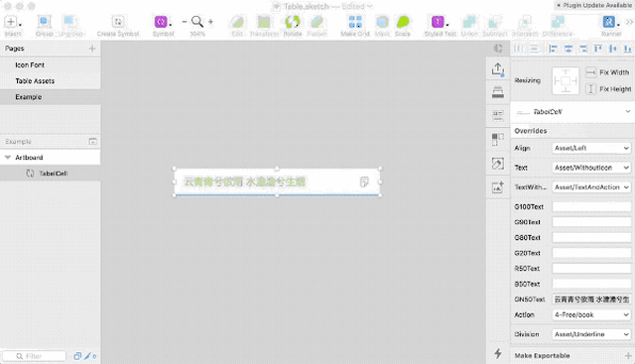Click the pencil-in-frame sidebar icon
Image resolution: width=635 pixels, height=364 pixels.
tap(498, 164)
